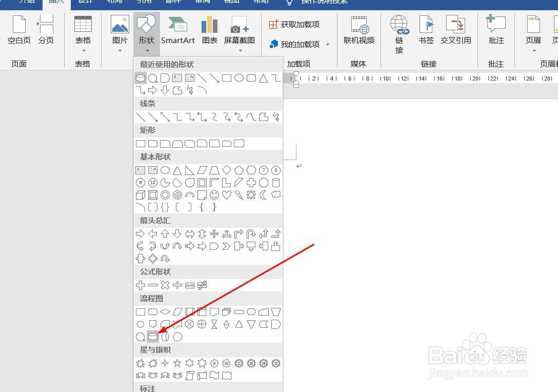Image resolution: width=558 pixels, height=392 pixels.
Task: Select plain rectangle in 矩形 section
Action: pyautogui.click(x=141, y=144)
